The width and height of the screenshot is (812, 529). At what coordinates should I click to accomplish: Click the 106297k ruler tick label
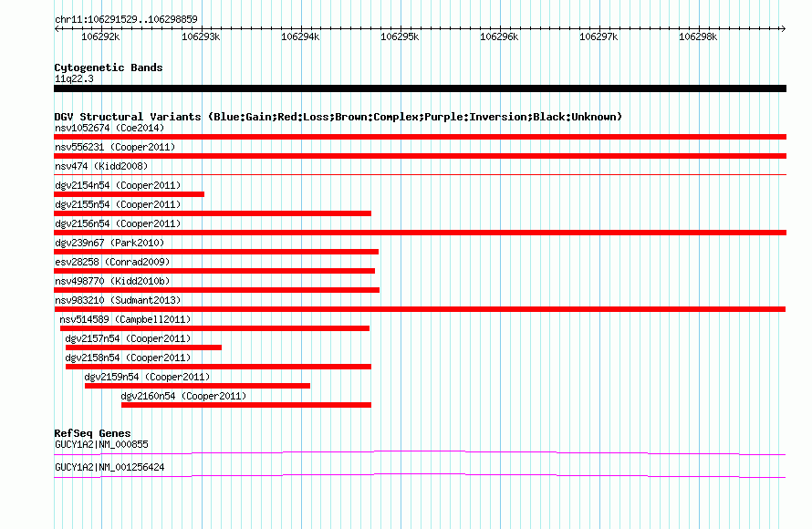(599, 36)
